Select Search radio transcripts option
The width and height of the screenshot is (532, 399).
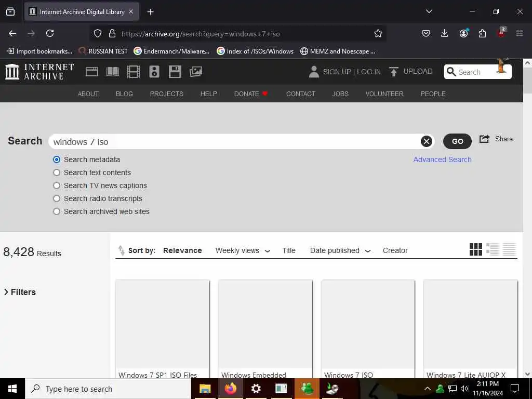[57, 198]
